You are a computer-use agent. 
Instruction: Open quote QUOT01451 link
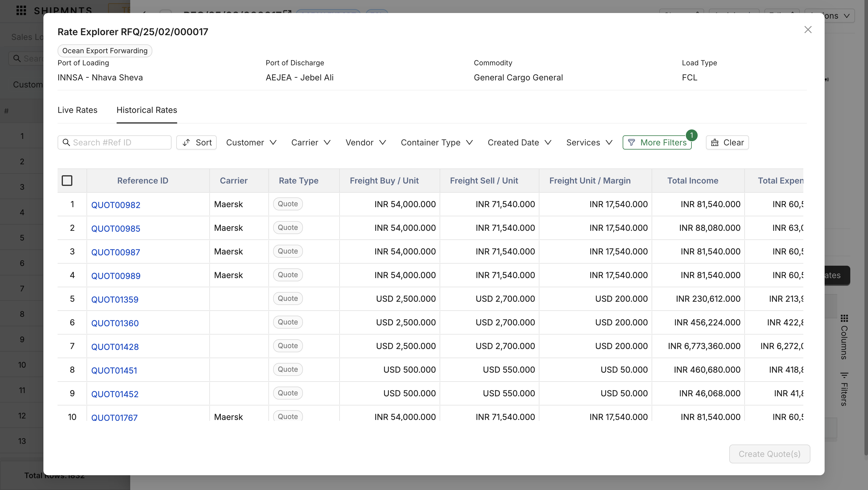(114, 370)
